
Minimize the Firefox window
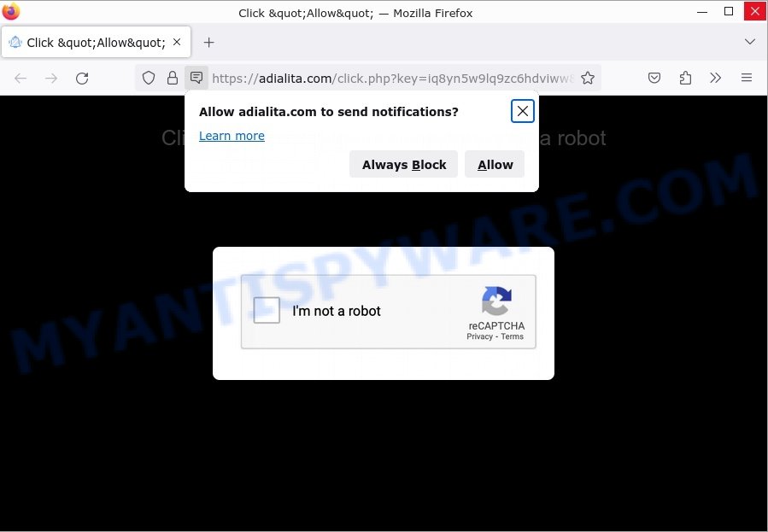pos(702,12)
